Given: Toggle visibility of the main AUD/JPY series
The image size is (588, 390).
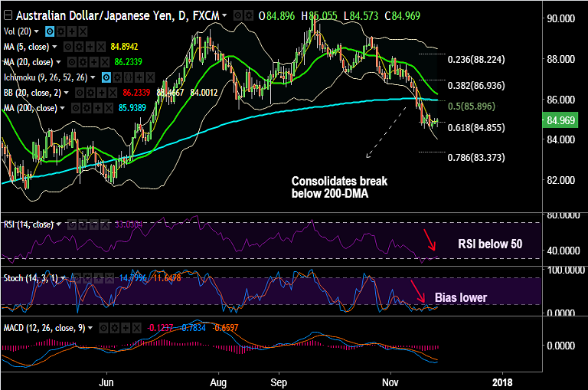Looking at the screenshot, I should [238, 16].
